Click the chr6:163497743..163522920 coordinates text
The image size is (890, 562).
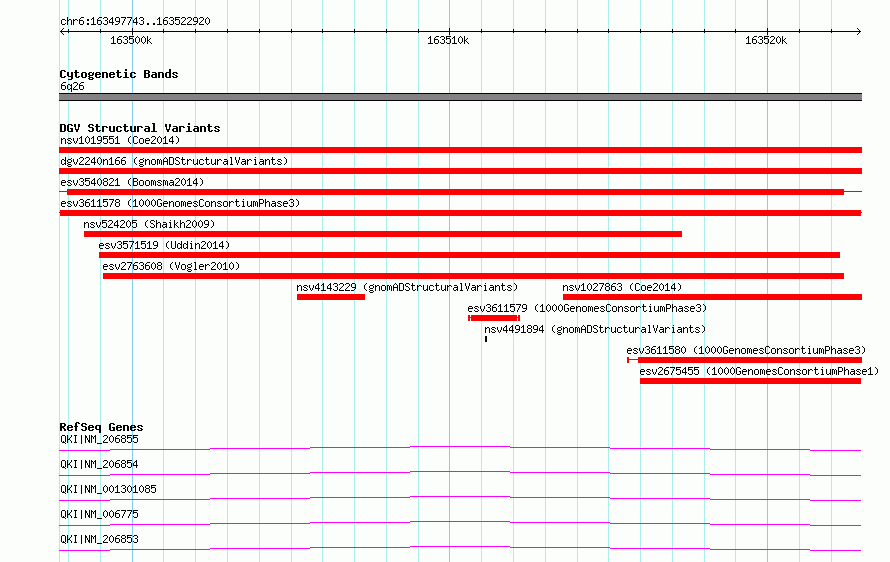[x=135, y=22]
